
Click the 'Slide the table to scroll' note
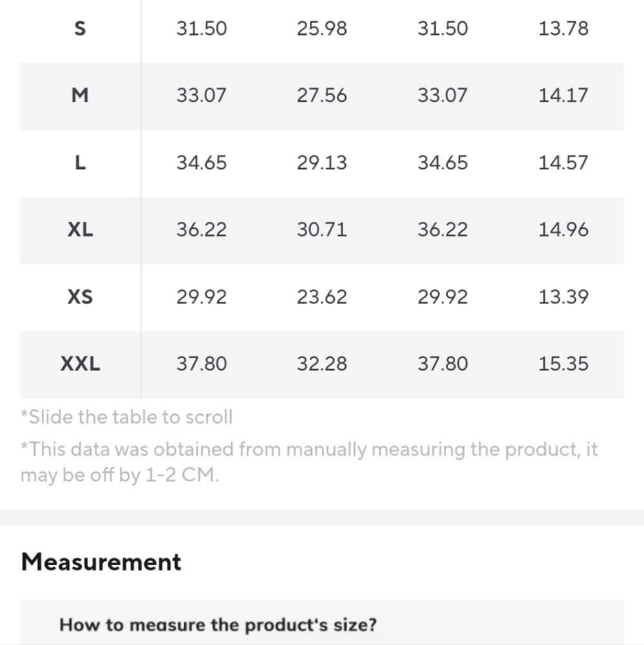click(x=127, y=417)
